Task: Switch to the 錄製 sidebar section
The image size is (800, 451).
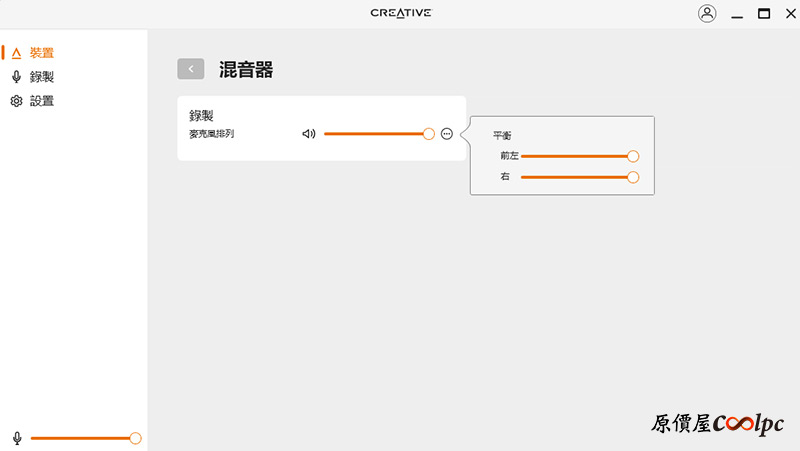Action: point(32,77)
